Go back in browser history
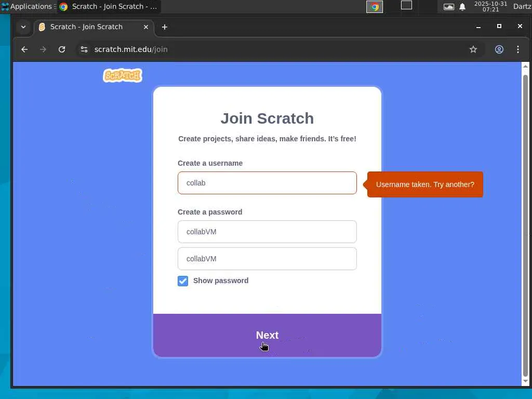The image size is (532, 399). click(24, 49)
